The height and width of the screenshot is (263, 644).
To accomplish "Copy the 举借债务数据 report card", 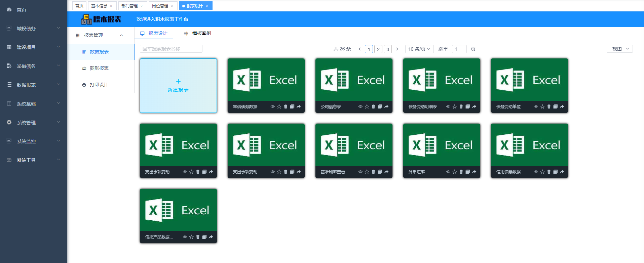I will 292,106.
